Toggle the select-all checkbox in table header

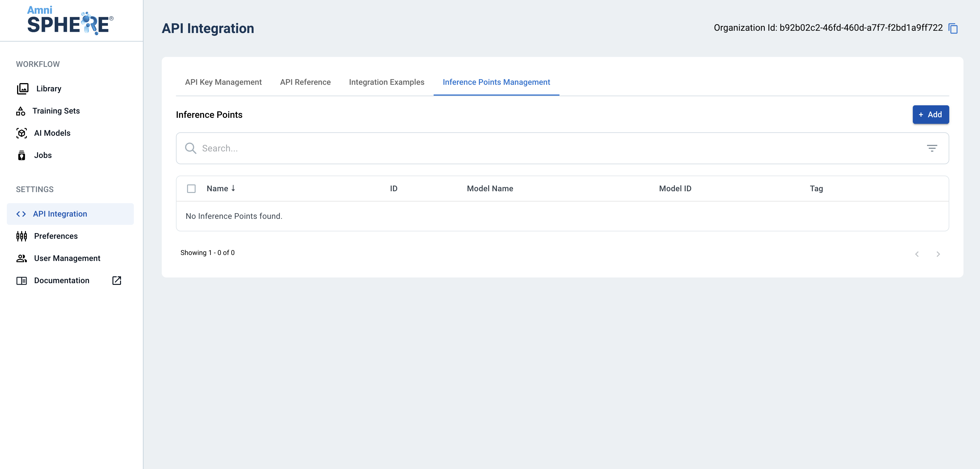click(x=191, y=189)
